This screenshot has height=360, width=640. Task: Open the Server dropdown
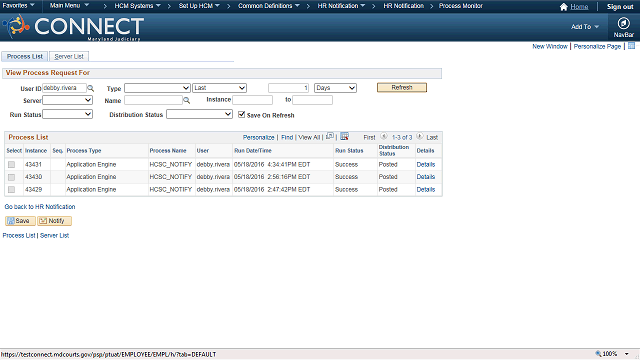coord(67,100)
